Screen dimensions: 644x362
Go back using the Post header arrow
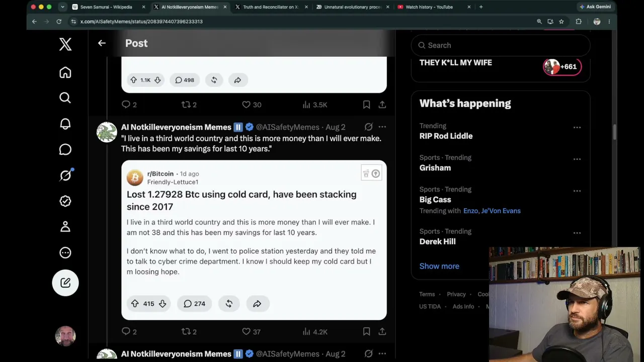[x=102, y=43]
